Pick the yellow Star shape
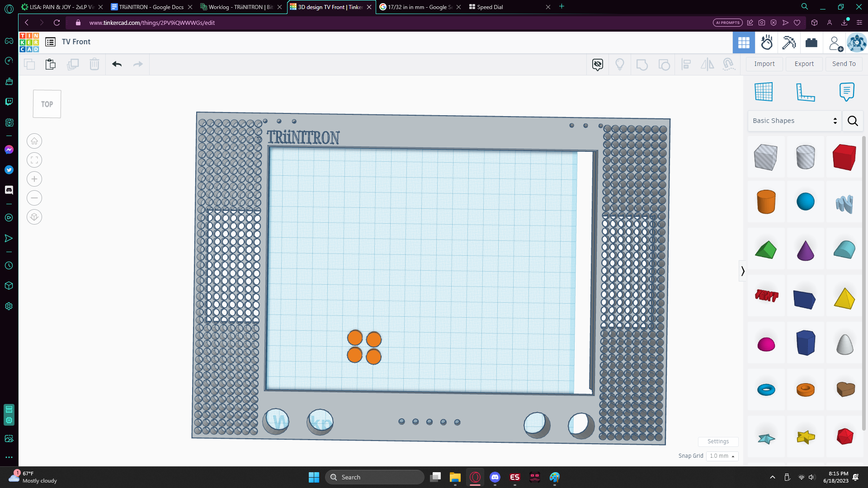Screen dimensions: 868x488 tap(806, 437)
